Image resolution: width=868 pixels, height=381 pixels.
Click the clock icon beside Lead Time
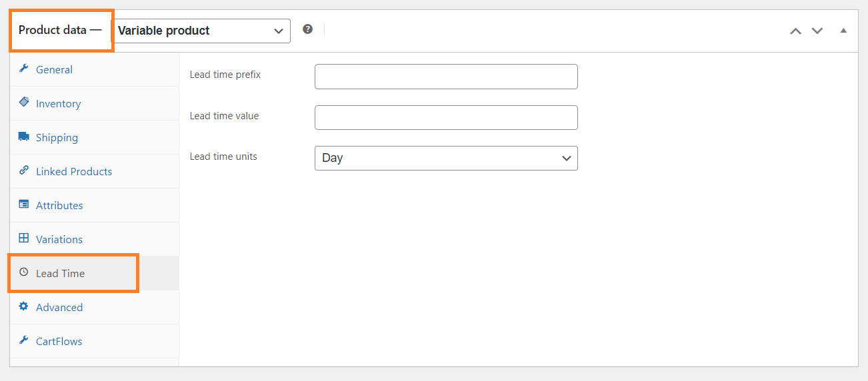coord(24,272)
